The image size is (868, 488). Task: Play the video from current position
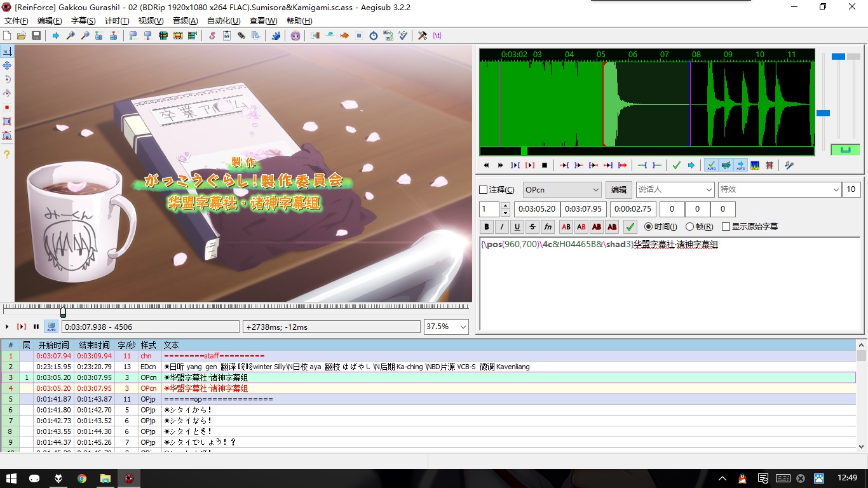pyautogui.click(x=7, y=327)
